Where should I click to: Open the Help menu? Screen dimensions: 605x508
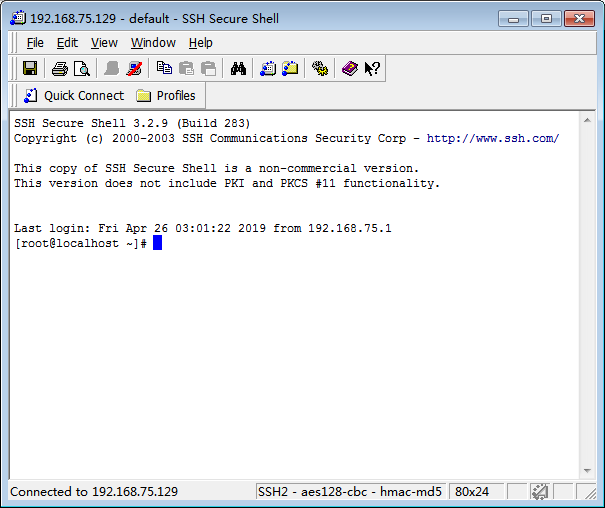201,43
